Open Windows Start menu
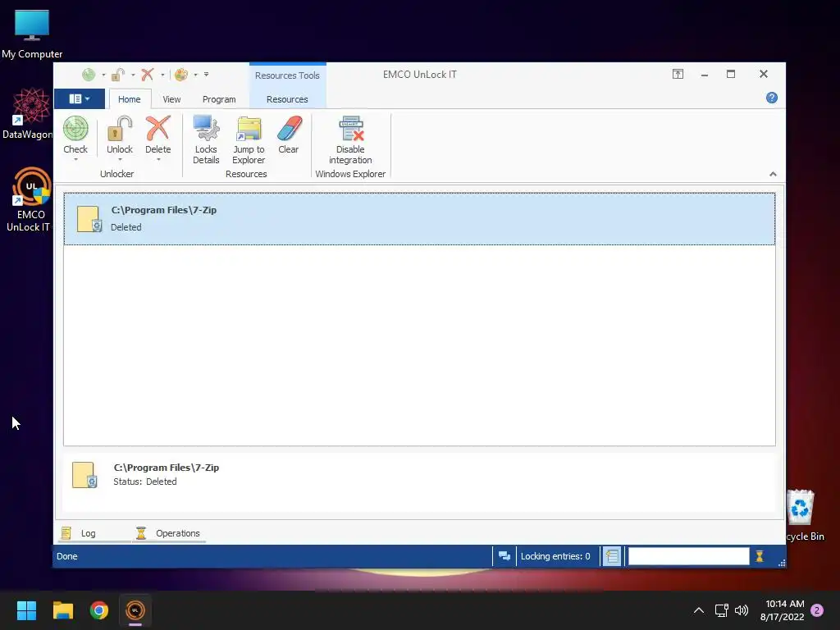Image resolution: width=840 pixels, height=630 pixels. coord(26,610)
